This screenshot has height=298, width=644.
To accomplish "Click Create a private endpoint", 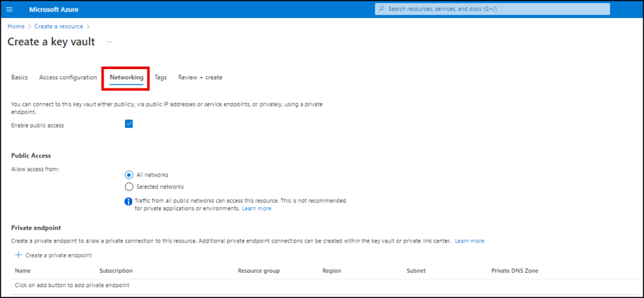I will tap(58, 255).
